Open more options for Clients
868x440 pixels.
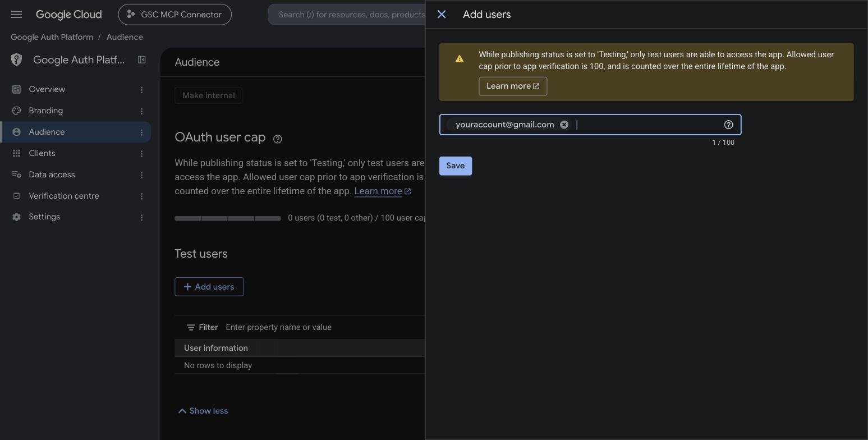tap(141, 154)
